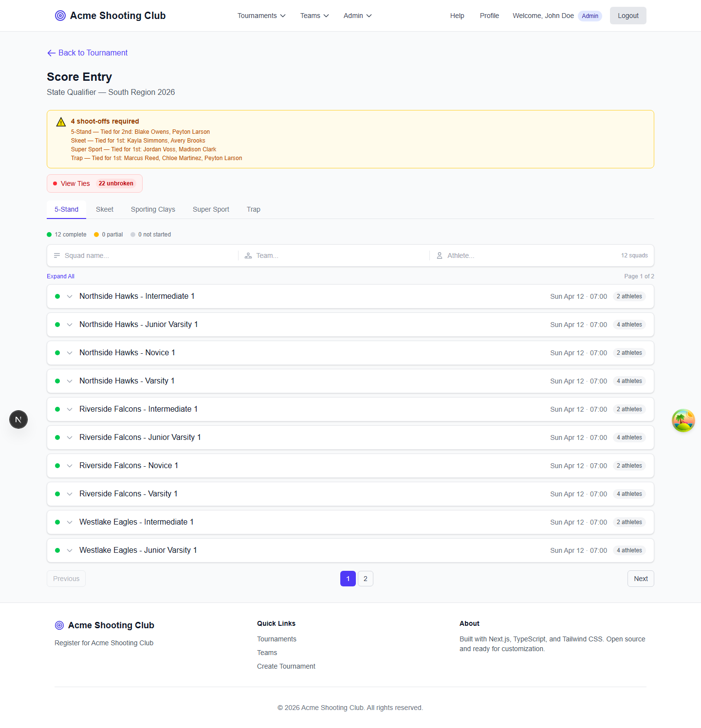Click the palm tree island avatar icon
This screenshot has height=728, width=701.
pos(683,420)
